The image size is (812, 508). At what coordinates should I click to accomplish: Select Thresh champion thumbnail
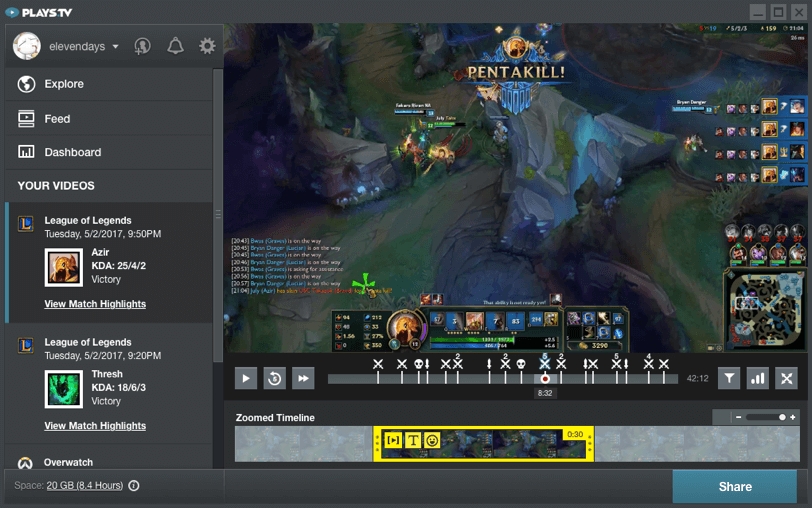[x=63, y=389]
